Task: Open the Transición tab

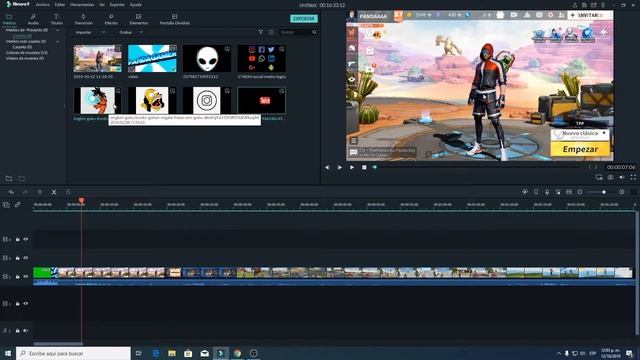Action: click(84, 19)
